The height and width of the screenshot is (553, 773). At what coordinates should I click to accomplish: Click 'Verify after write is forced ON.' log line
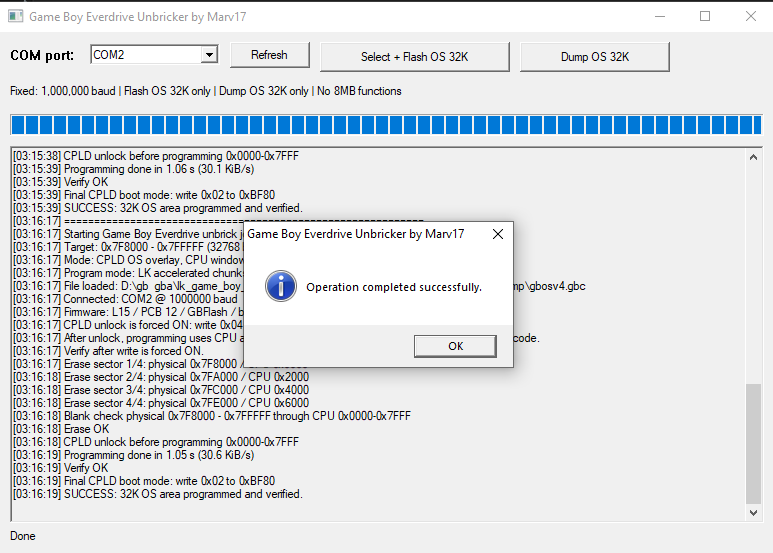point(108,351)
